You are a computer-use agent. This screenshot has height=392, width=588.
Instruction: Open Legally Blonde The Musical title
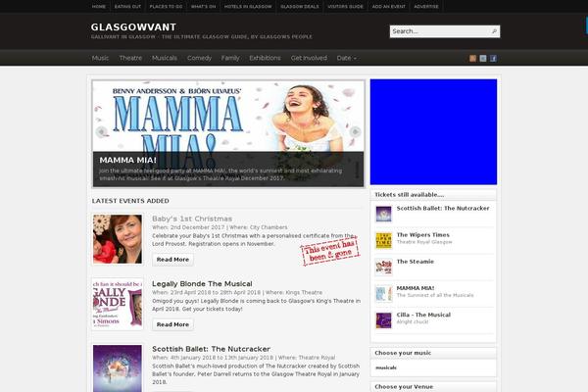pos(202,283)
